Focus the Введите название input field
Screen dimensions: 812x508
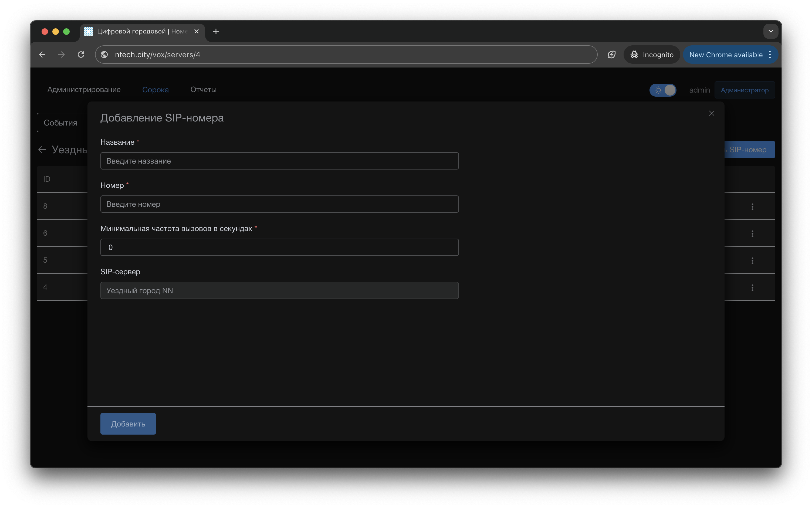(279, 161)
